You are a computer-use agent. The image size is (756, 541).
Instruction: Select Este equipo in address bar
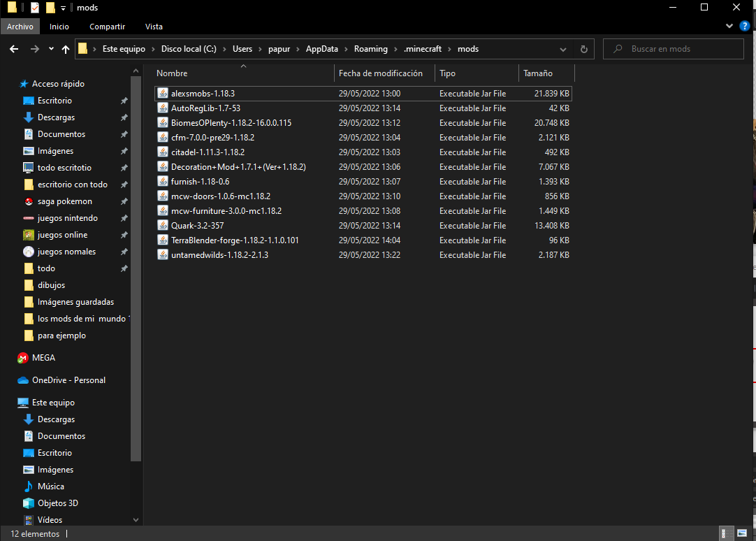pos(124,49)
